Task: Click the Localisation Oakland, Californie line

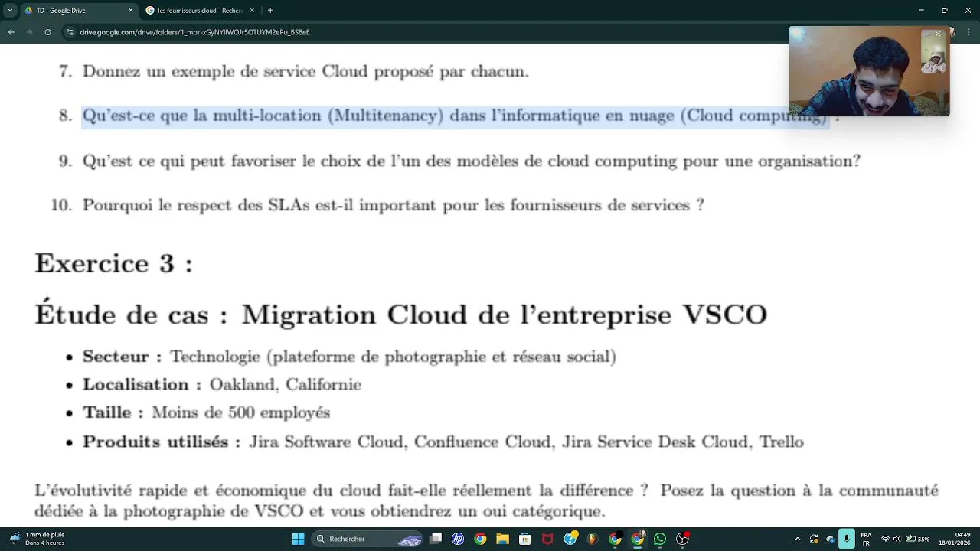Action: (222, 384)
